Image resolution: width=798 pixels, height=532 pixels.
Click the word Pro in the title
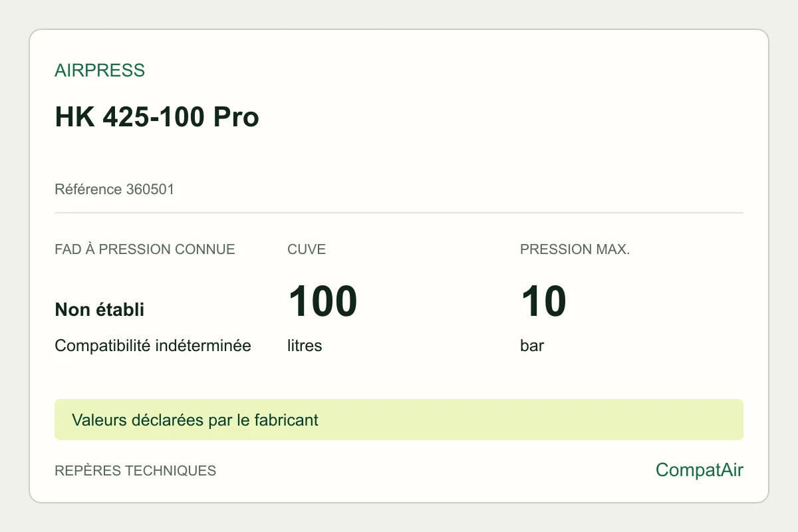[x=236, y=118]
